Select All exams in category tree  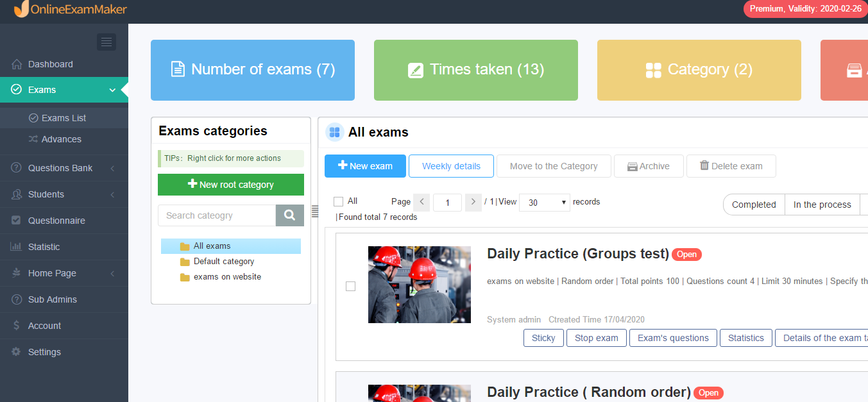tap(231, 246)
